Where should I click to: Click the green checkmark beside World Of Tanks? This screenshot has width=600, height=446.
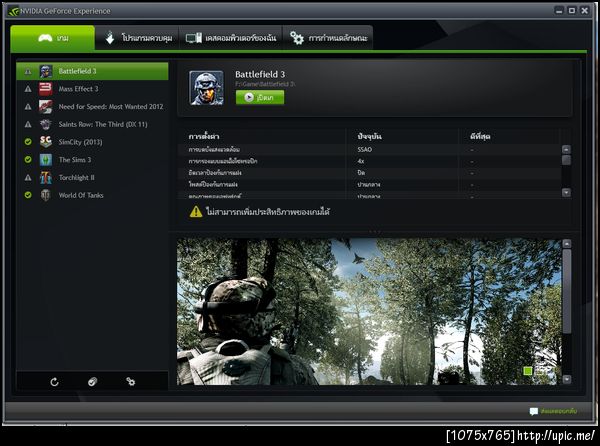click(28, 195)
